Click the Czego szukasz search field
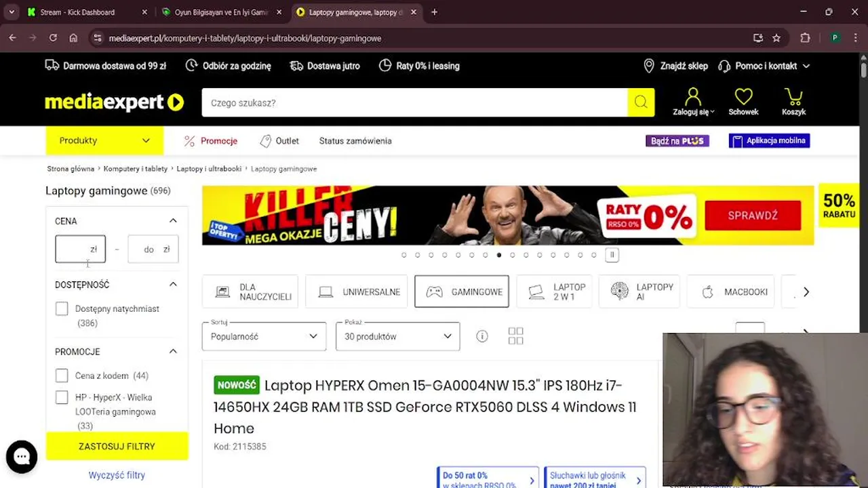The width and height of the screenshot is (868, 488). click(414, 102)
